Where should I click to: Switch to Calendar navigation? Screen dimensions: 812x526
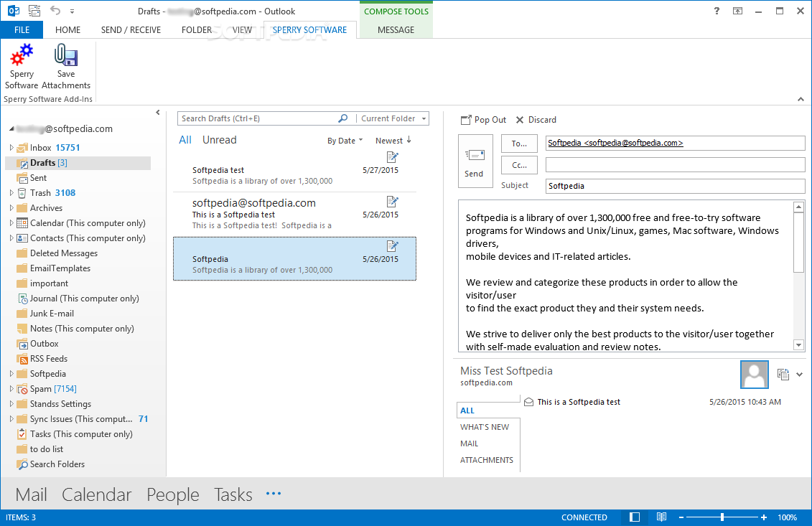97,494
